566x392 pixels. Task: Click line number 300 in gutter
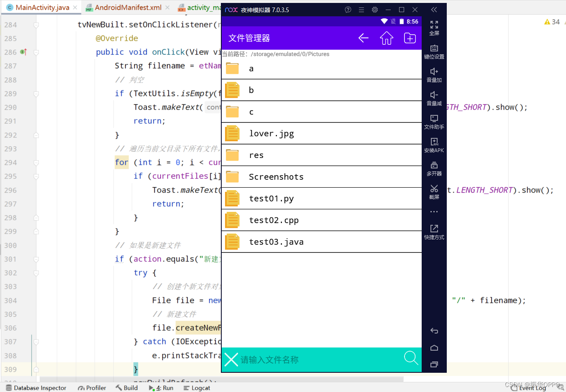10,245
